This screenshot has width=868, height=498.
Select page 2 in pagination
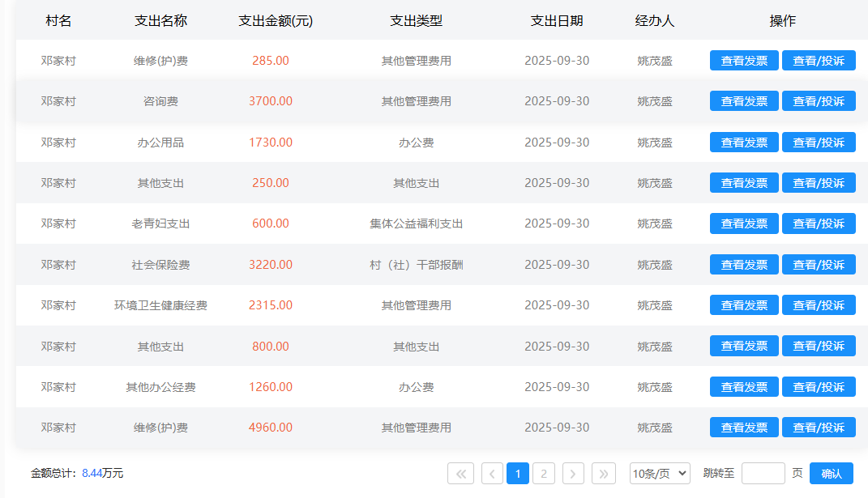coord(544,474)
